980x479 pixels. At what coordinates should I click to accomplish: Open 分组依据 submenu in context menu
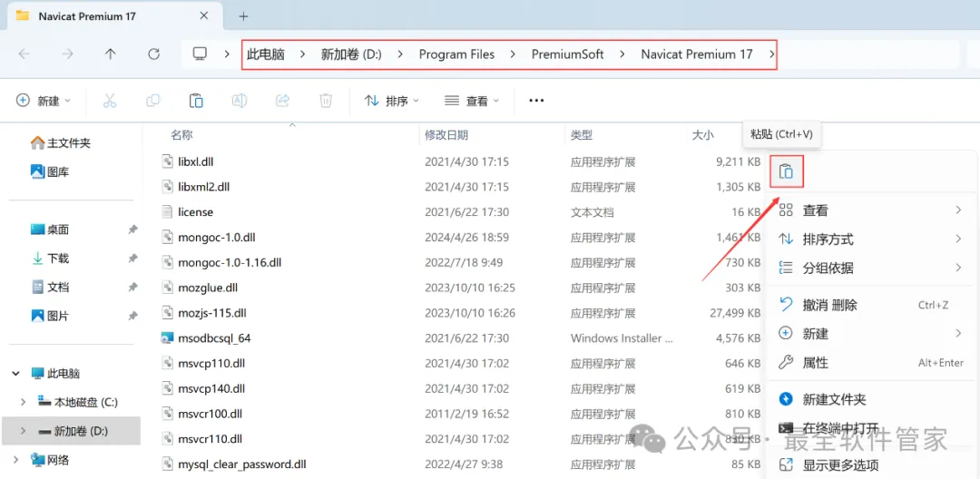click(869, 268)
